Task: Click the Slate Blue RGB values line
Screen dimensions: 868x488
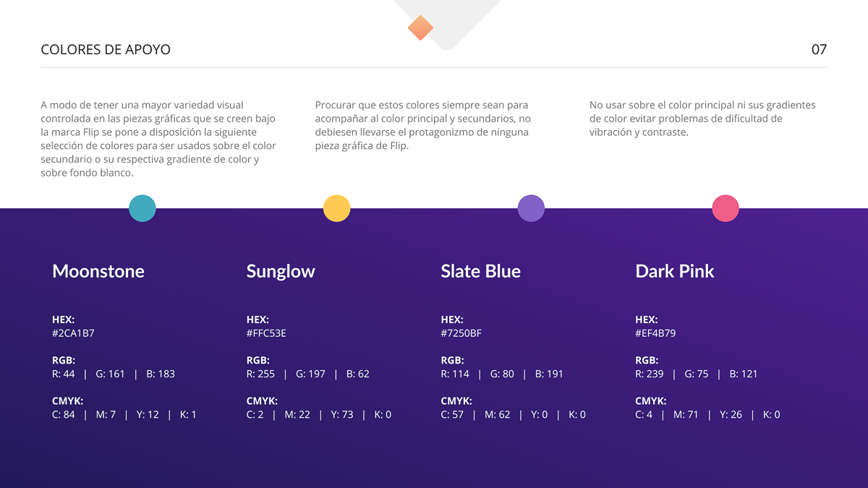Action: point(502,374)
